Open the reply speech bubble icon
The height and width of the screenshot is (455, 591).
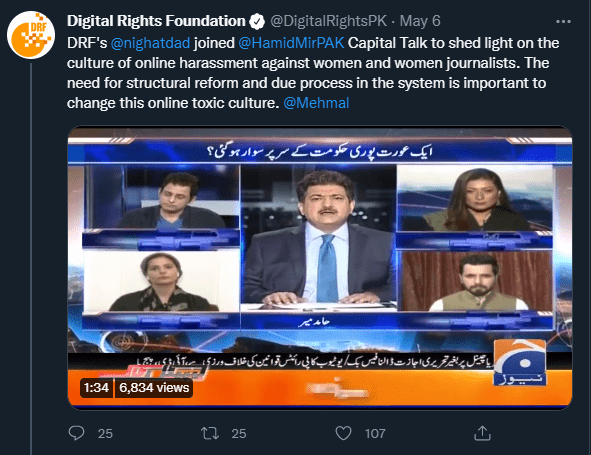pos(77,433)
